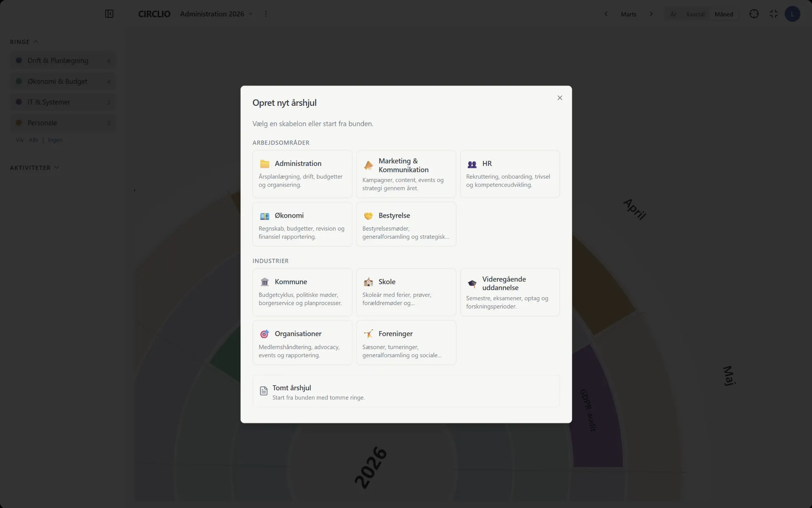Collapse the RINGE section
Screen dimensions: 812x508
[24, 42]
